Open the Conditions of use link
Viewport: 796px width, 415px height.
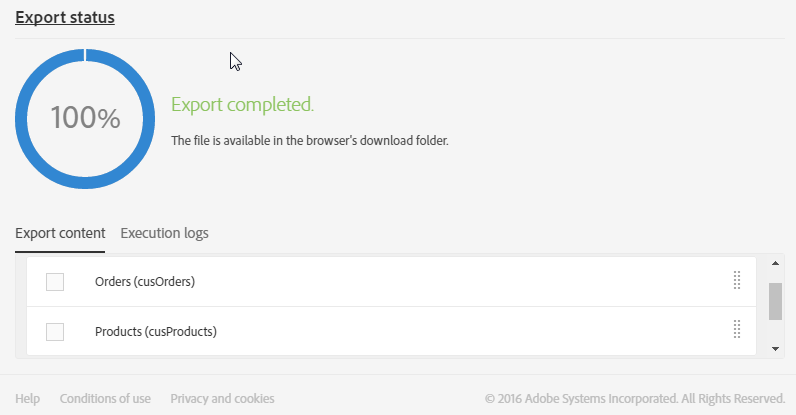(x=105, y=398)
